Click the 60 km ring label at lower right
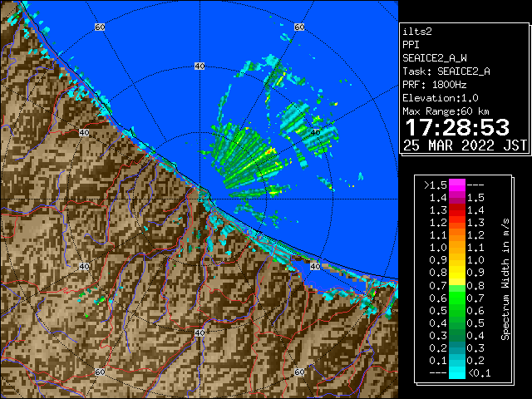Screen dimensions: 532x399 point(299,372)
